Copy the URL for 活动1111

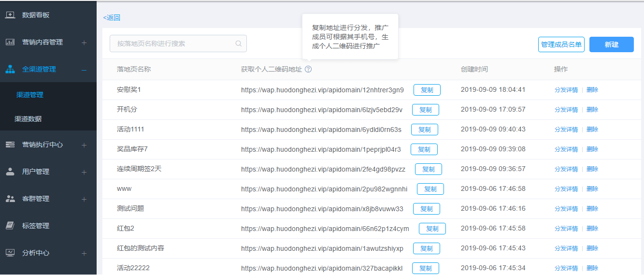point(425,130)
